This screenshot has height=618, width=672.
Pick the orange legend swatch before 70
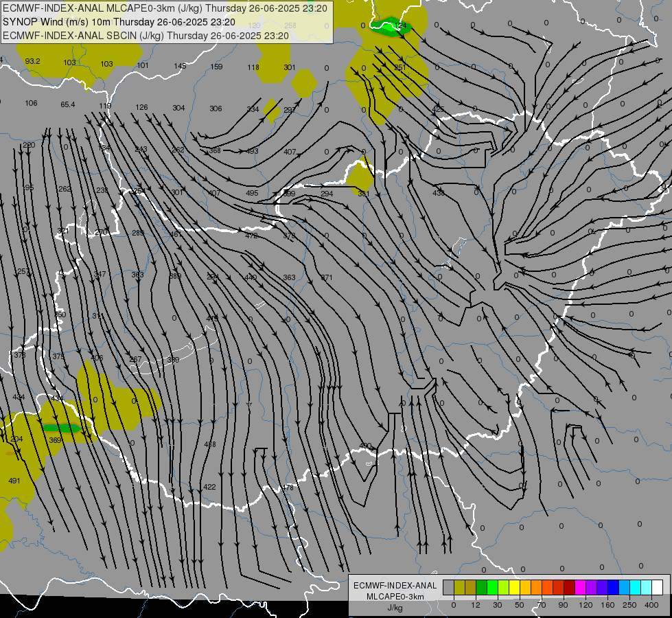click(x=537, y=587)
